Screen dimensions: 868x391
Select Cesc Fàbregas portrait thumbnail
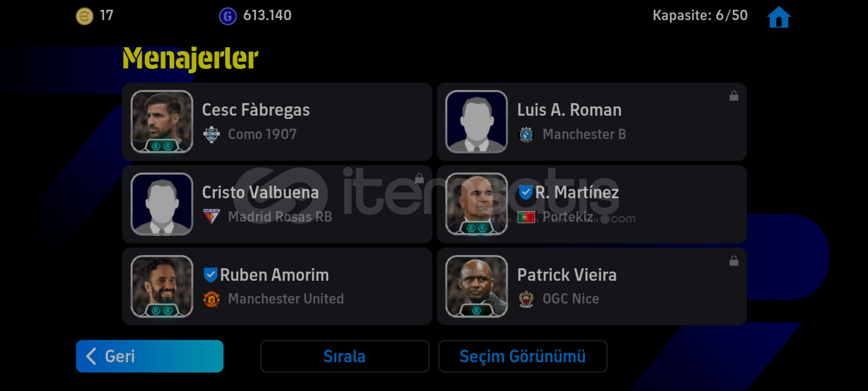pos(162,122)
